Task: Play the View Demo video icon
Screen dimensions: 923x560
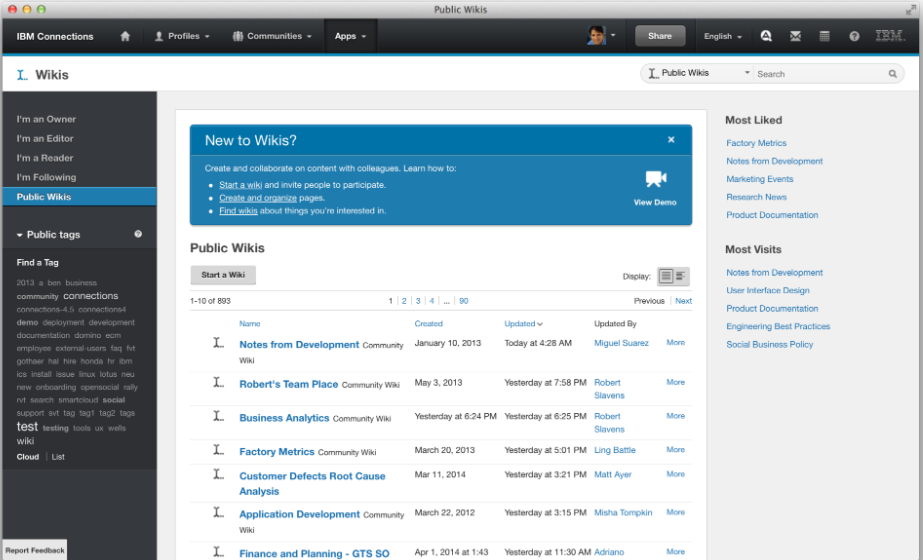Action: (655, 178)
